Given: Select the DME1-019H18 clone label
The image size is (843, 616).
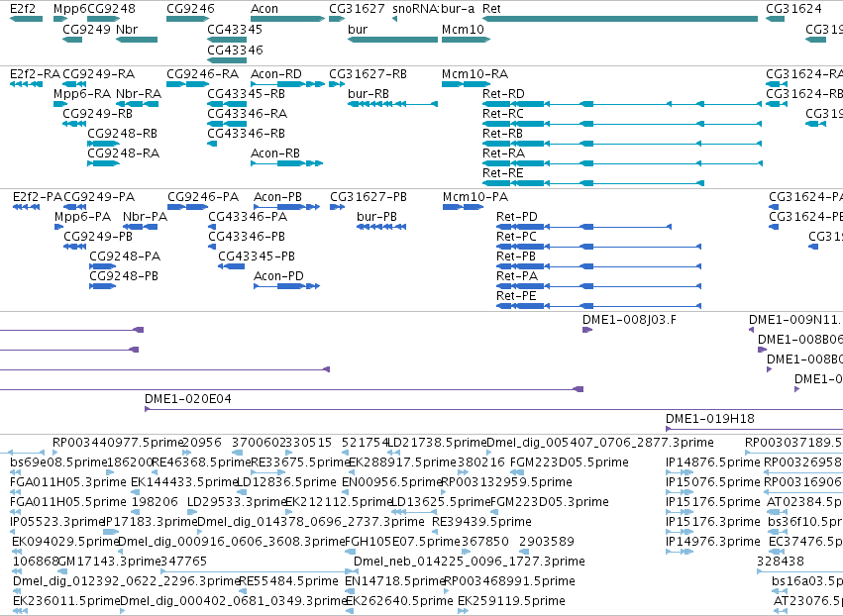Looking at the screenshot, I should tap(710, 419).
